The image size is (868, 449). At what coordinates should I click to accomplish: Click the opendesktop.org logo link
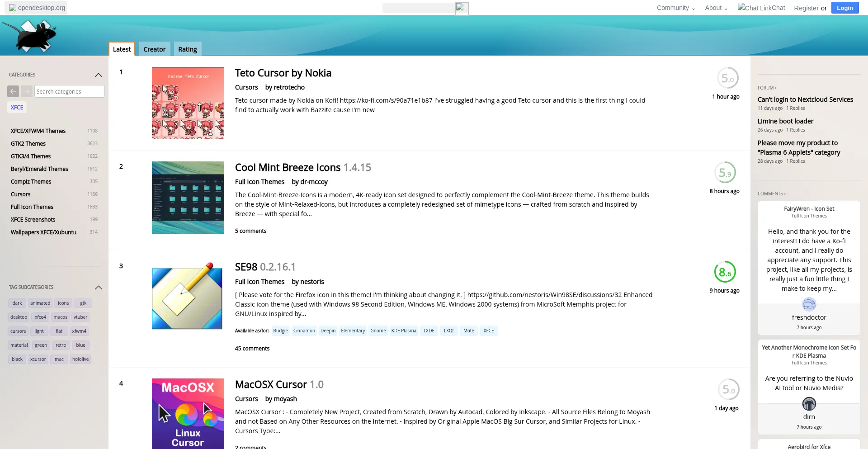pyautogui.click(x=37, y=8)
